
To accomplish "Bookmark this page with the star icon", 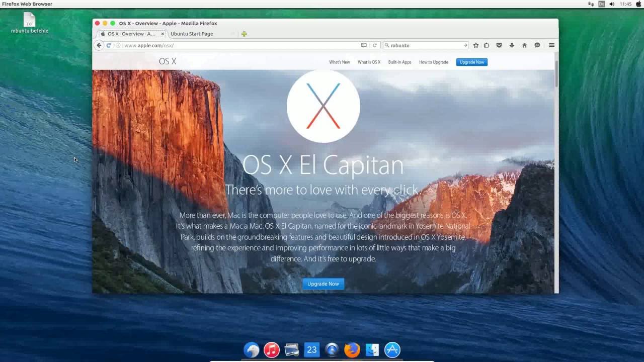I will pos(476,45).
